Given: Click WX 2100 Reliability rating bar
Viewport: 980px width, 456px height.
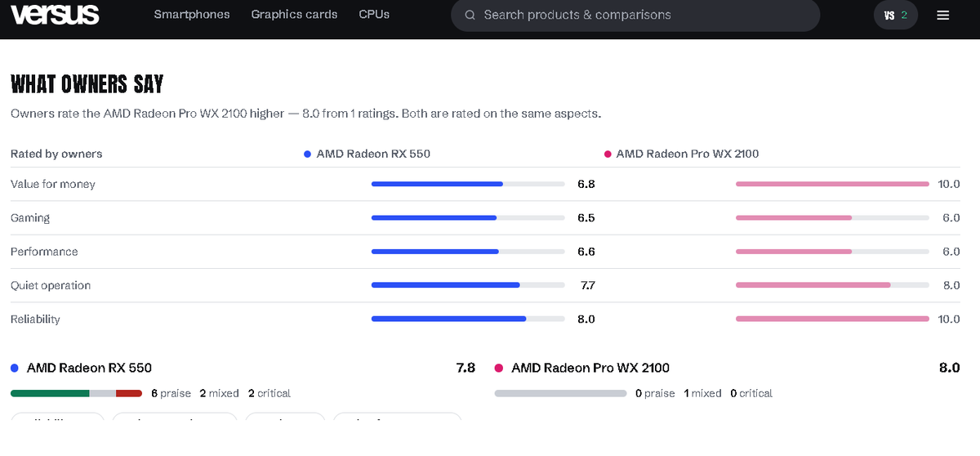Looking at the screenshot, I should 832,319.
